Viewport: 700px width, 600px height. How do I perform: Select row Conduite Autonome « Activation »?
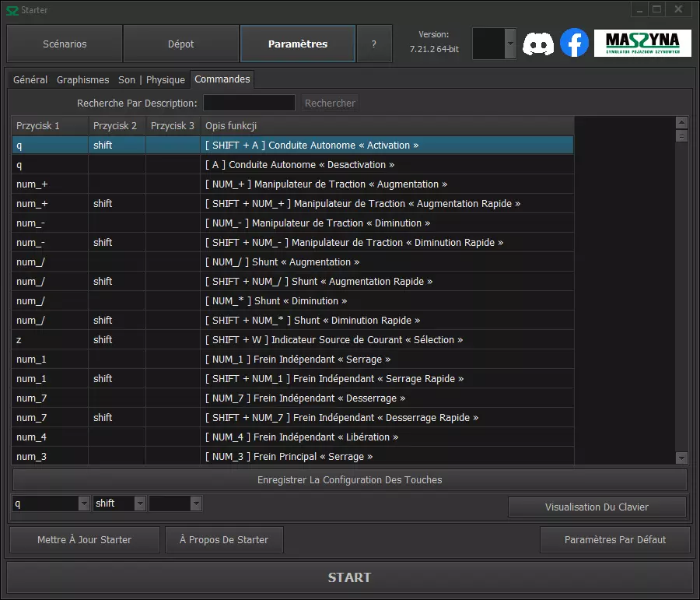coord(293,146)
